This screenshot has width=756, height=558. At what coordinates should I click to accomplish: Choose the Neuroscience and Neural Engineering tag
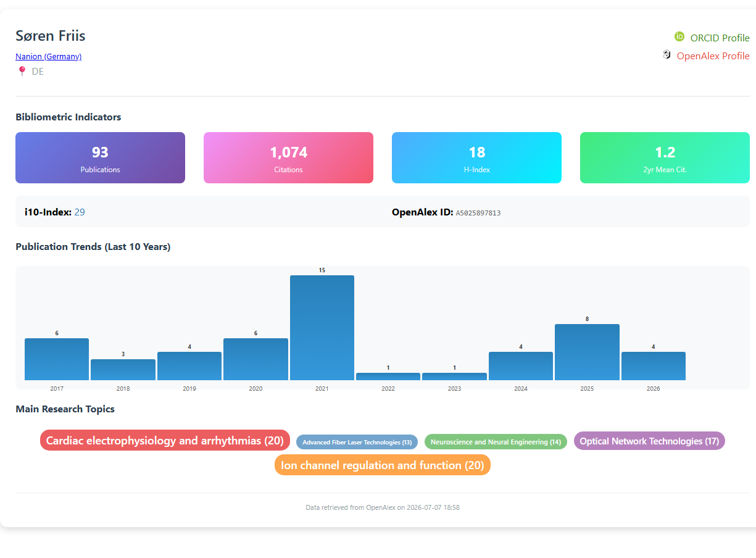[x=496, y=442]
